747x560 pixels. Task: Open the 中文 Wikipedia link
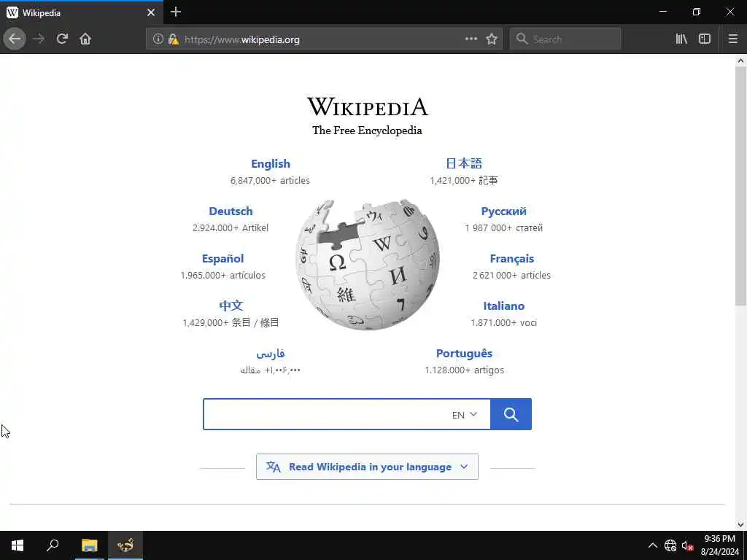(x=231, y=306)
